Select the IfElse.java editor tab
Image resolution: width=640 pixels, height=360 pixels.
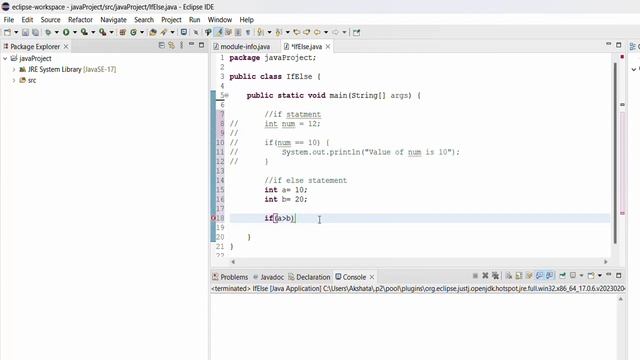[x=307, y=47]
